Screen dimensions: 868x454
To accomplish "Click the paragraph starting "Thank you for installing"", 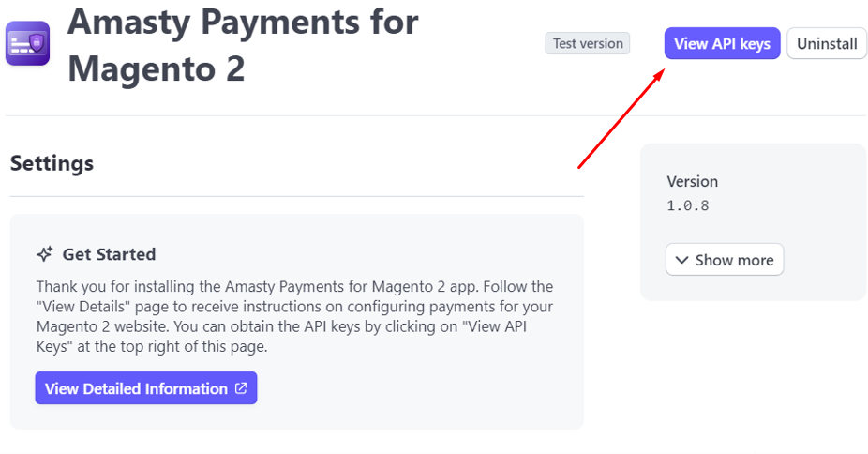I will (295, 317).
